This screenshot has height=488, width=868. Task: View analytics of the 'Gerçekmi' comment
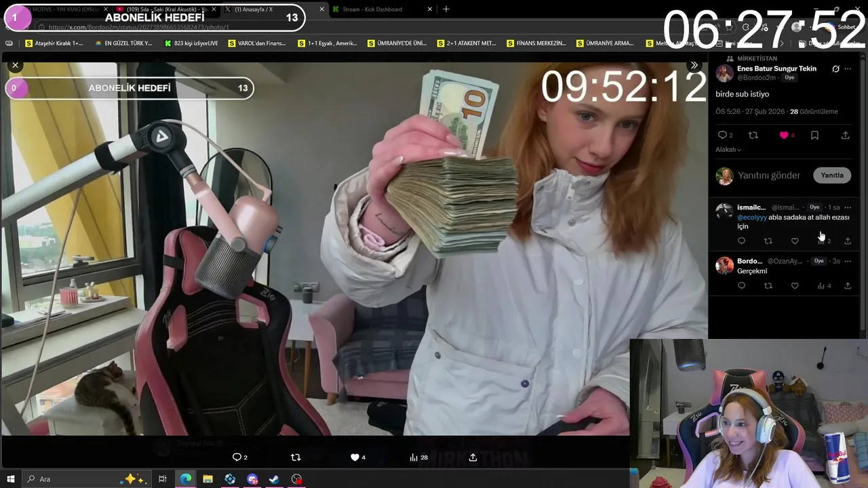click(824, 285)
